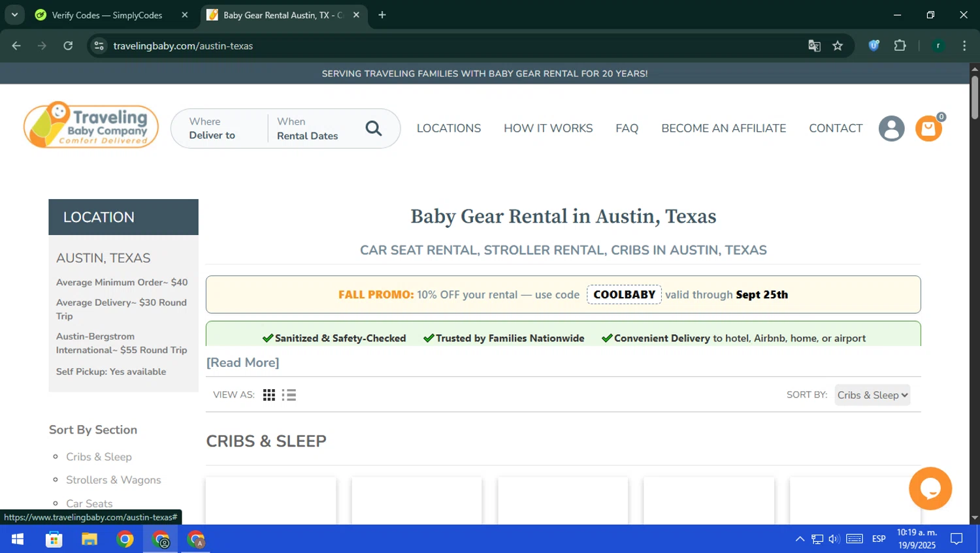
Task: Select the Baby Gear Rental Austin tab
Action: (x=284, y=15)
